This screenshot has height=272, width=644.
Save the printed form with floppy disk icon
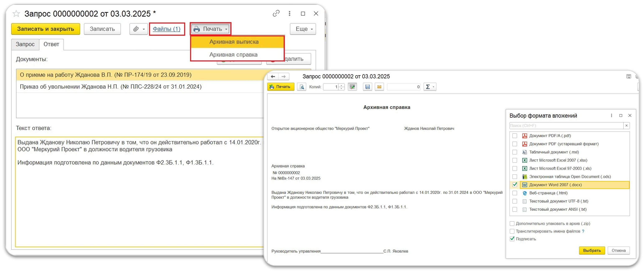pyautogui.click(x=368, y=87)
